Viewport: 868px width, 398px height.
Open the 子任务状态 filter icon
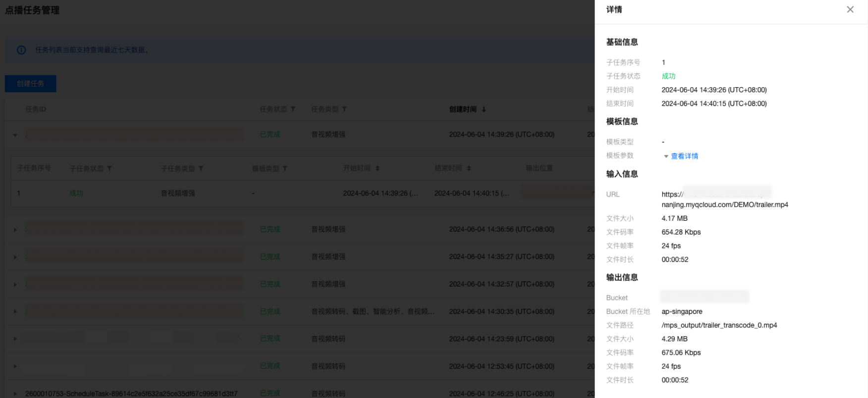(109, 168)
